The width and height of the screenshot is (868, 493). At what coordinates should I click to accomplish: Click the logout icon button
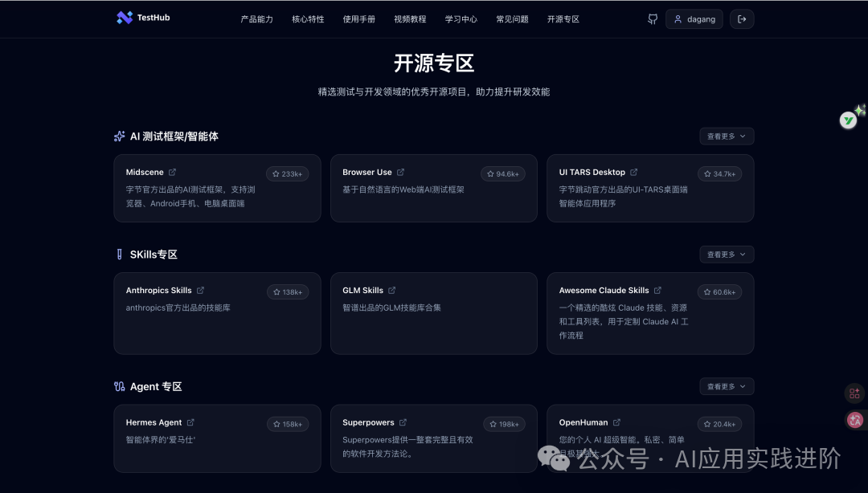(742, 19)
